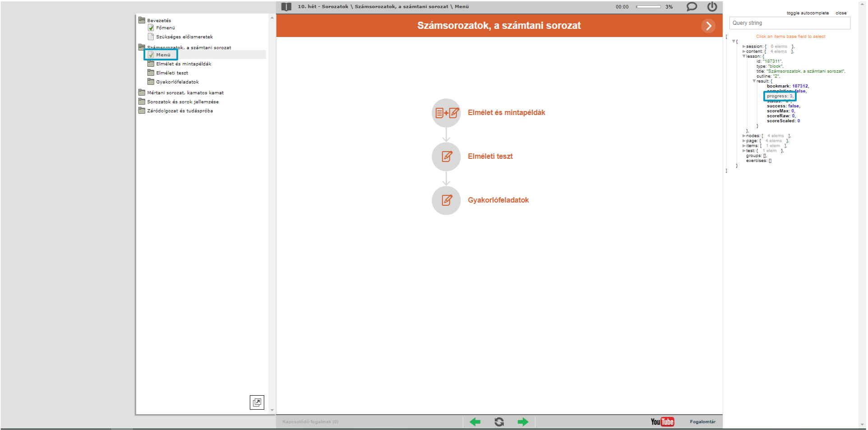Expand the session node in JSON tree
The image size is (868, 430).
click(x=744, y=46)
